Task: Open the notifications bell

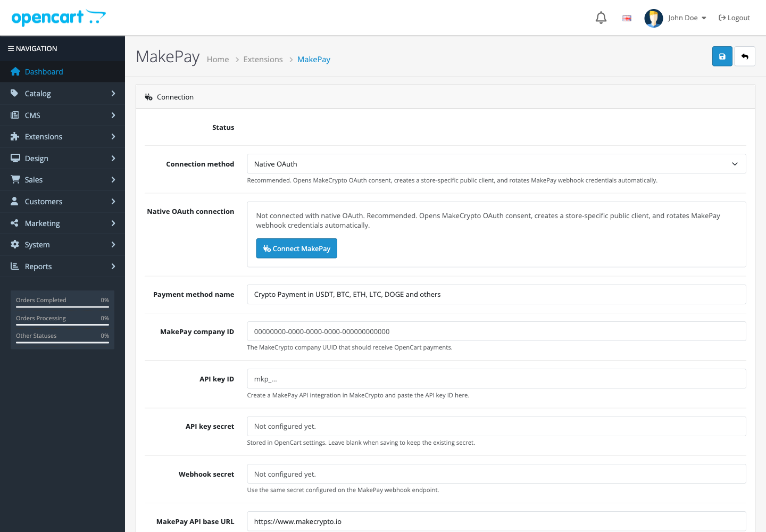Action: click(x=601, y=18)
